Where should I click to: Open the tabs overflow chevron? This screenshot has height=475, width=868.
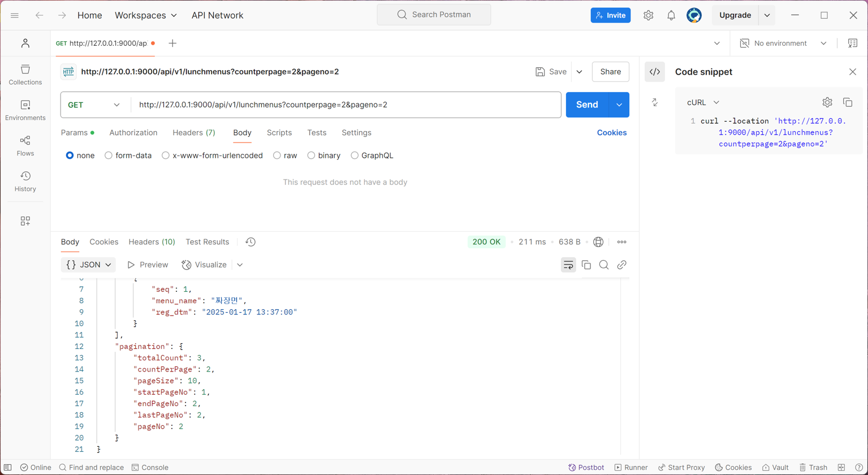click(717, 44)
